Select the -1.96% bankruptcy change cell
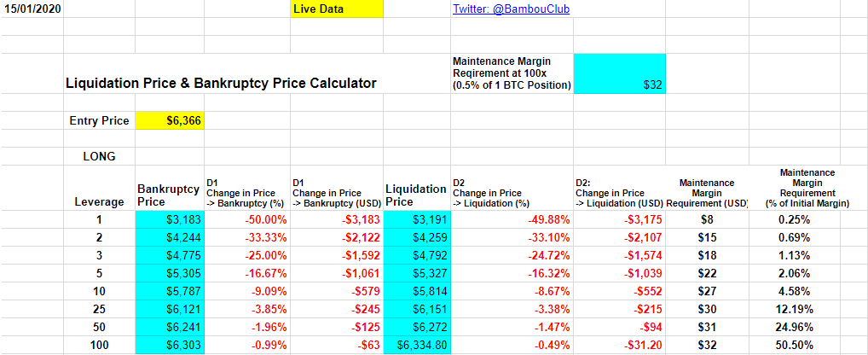 [x=247, y=327]
